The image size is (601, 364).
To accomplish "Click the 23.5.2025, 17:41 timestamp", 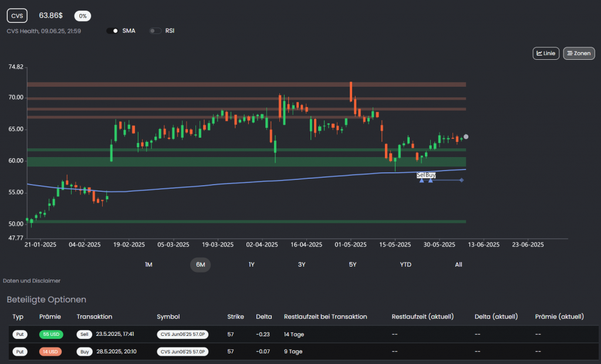I will [115, 334].
